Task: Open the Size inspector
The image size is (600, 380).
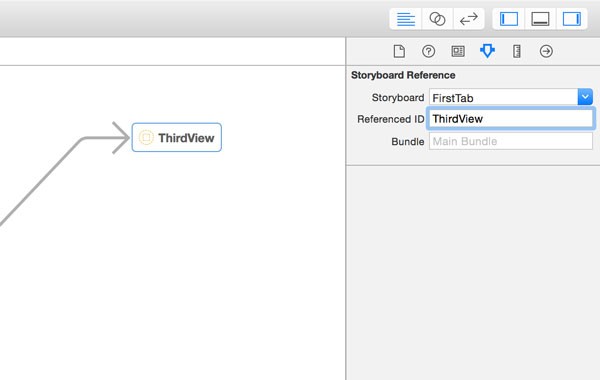Action: tap(517, 51)
